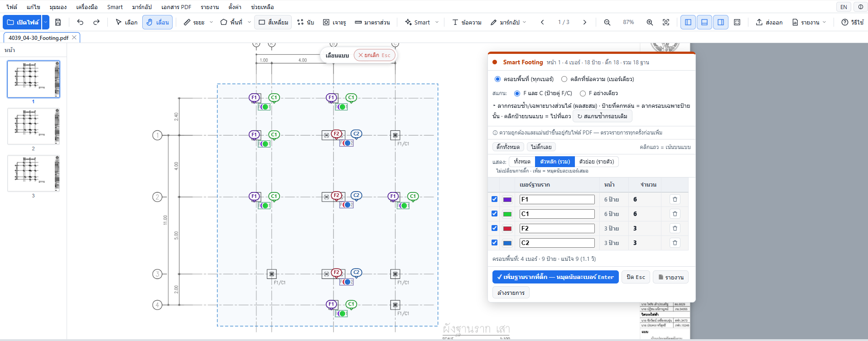Select the ครอบพื้นที่ (ทุกเบอร์) radio option

tap(498, 79)
